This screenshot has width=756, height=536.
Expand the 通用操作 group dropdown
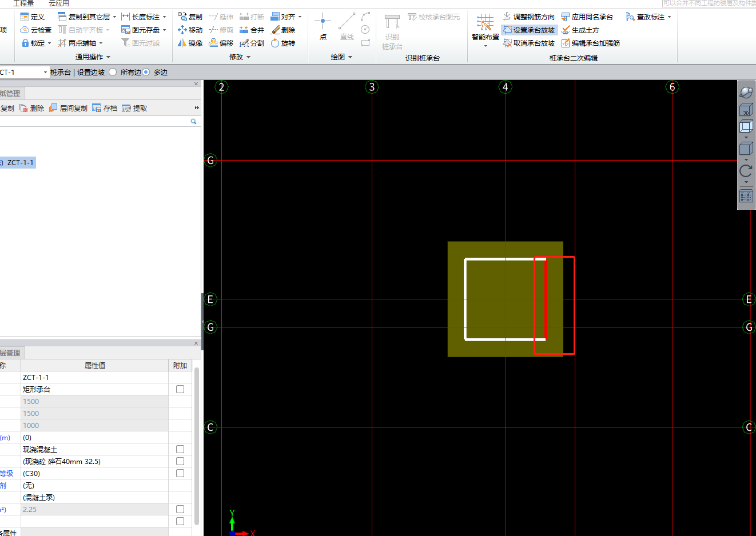pos(108,57)
